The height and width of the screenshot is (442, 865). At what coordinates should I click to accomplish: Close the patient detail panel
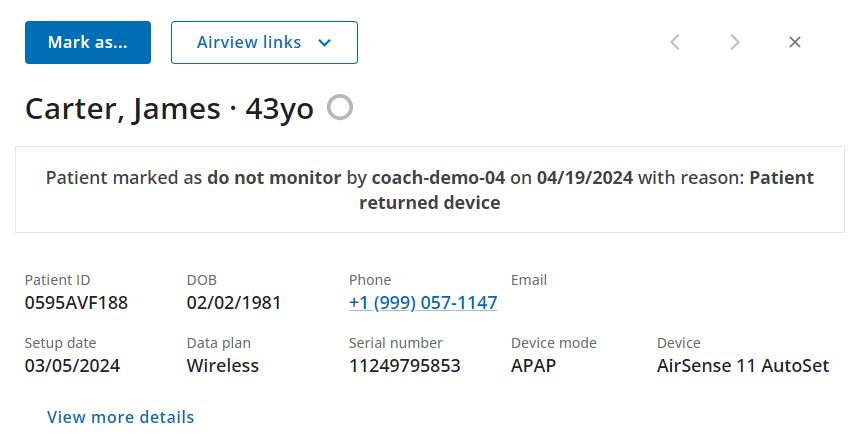[x=795, y=42]
